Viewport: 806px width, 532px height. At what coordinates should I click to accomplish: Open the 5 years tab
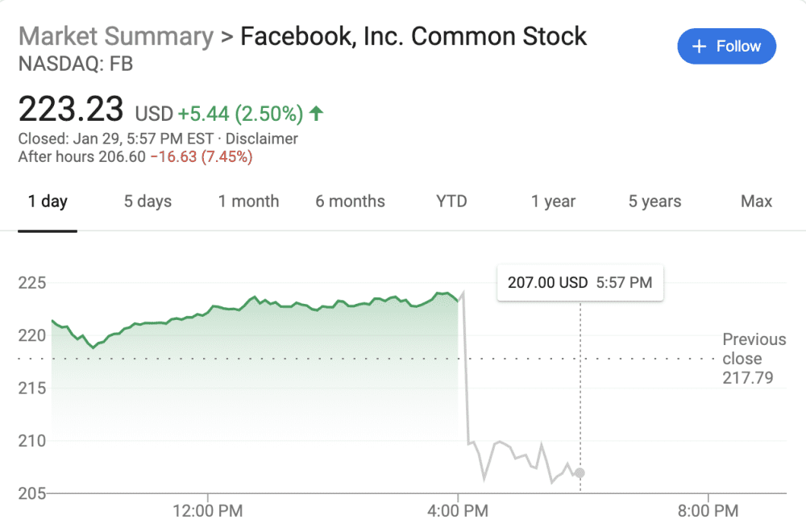[654, 202]
